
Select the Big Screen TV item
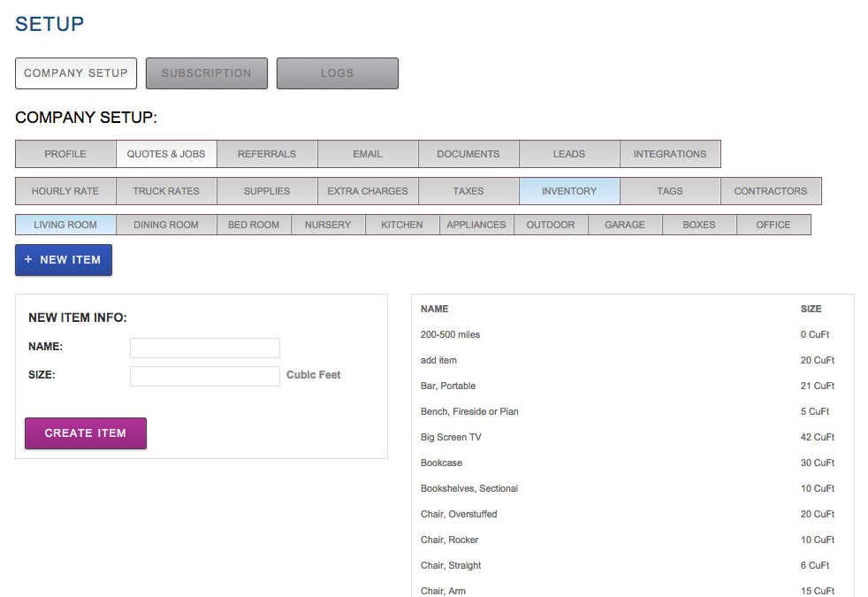coord(451,438)
